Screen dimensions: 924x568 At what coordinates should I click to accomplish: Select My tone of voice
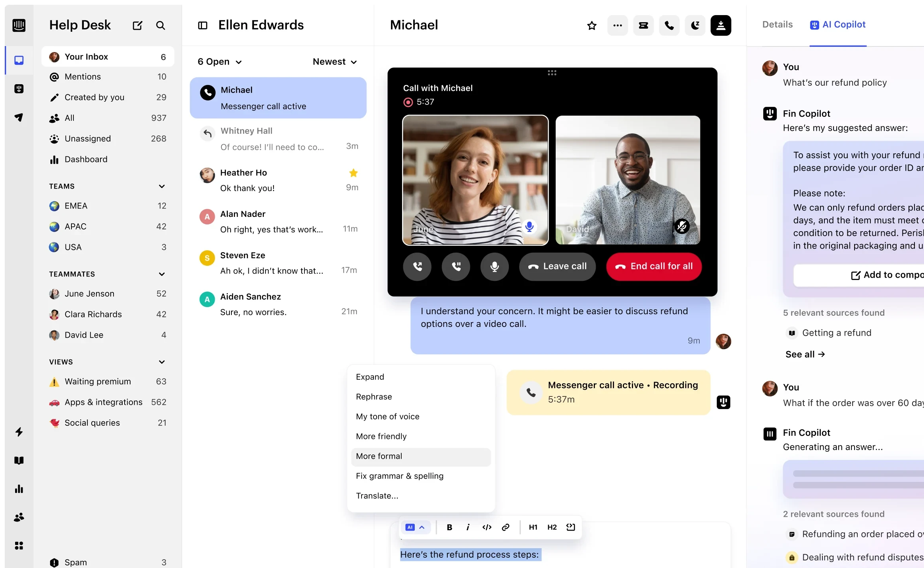pos(421,417)
